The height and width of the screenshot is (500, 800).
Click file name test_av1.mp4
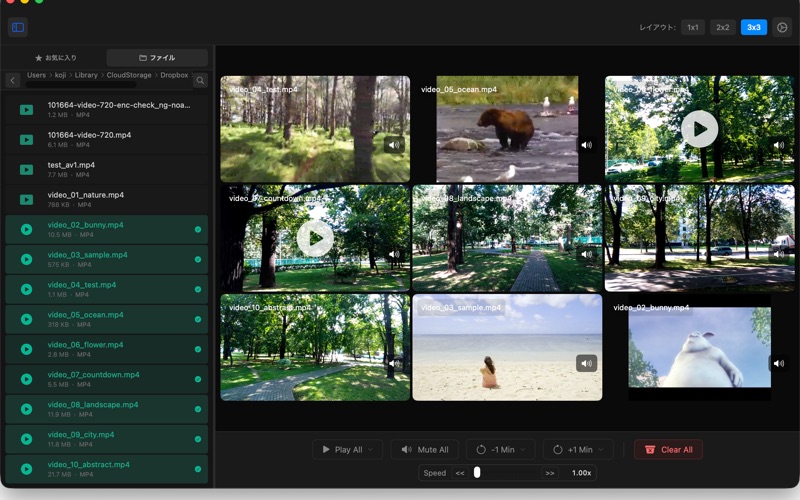point(71,165)
